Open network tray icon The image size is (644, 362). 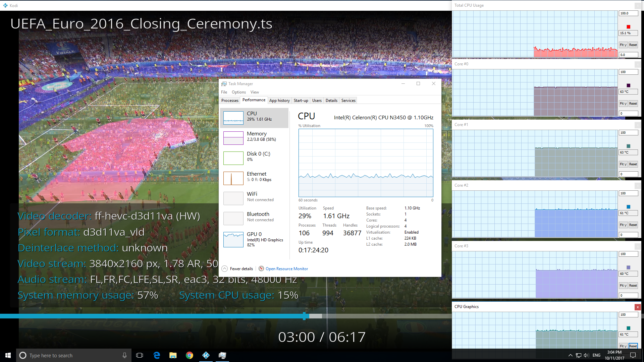pos(579,355)
